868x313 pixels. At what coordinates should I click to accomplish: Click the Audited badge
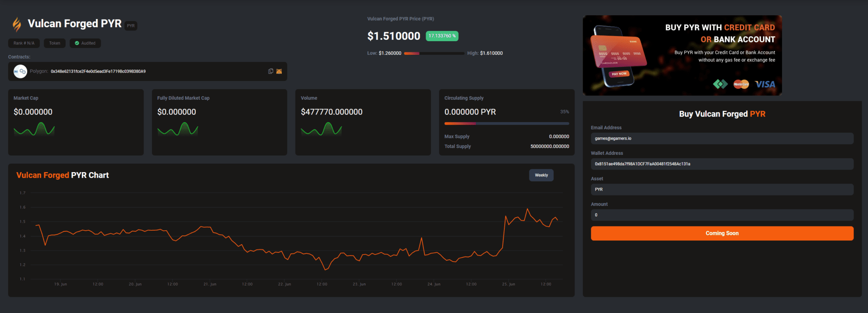pos(85,43)
